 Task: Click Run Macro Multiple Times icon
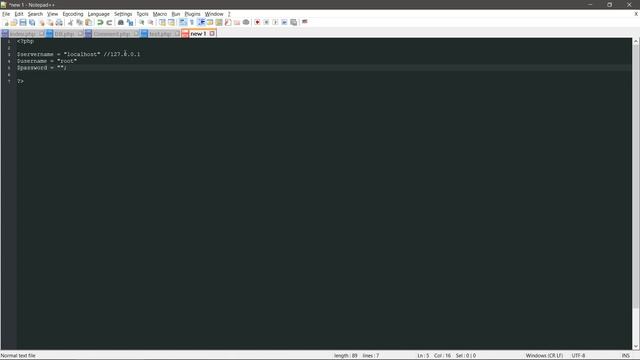[x=284, y=22]
